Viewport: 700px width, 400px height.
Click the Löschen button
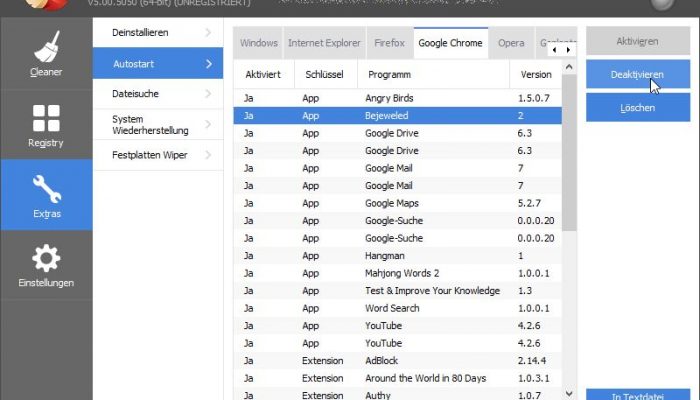tap(638, 108)
